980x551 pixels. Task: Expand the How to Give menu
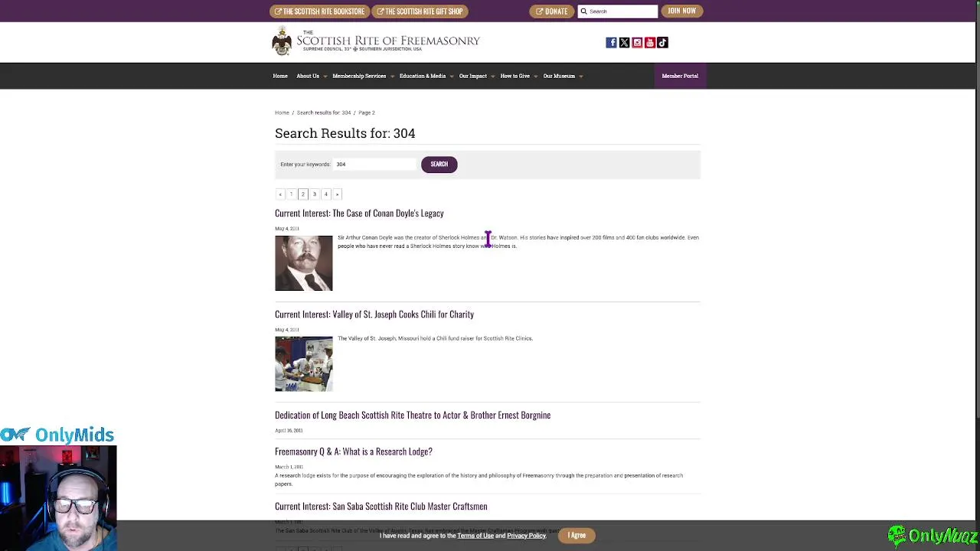click(518, 76)
